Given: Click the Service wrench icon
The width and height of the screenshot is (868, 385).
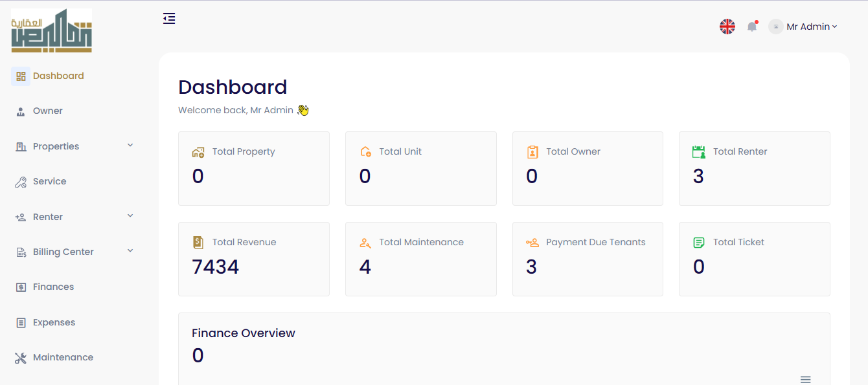Looking at the screenshot, I should 20,181.
